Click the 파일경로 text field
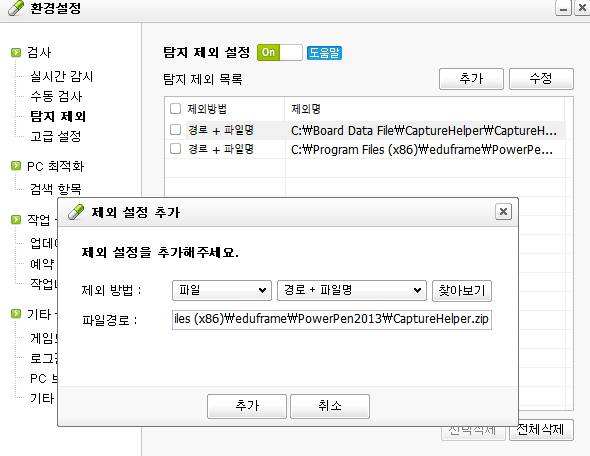590x456 pixels. pyautogui.click(x=332, y=319)
